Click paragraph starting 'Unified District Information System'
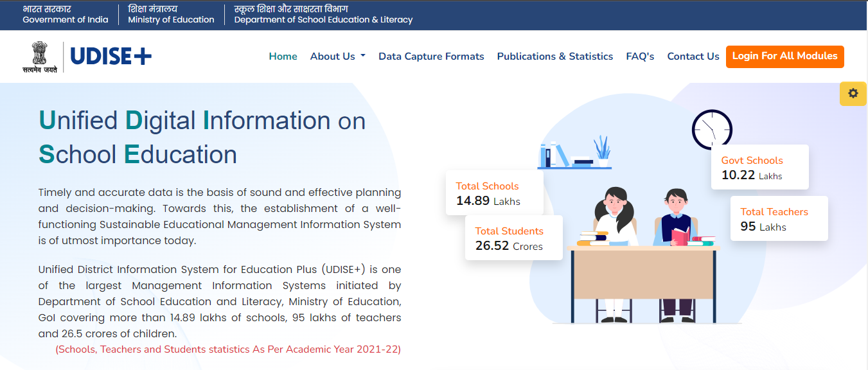 (220, 301)
